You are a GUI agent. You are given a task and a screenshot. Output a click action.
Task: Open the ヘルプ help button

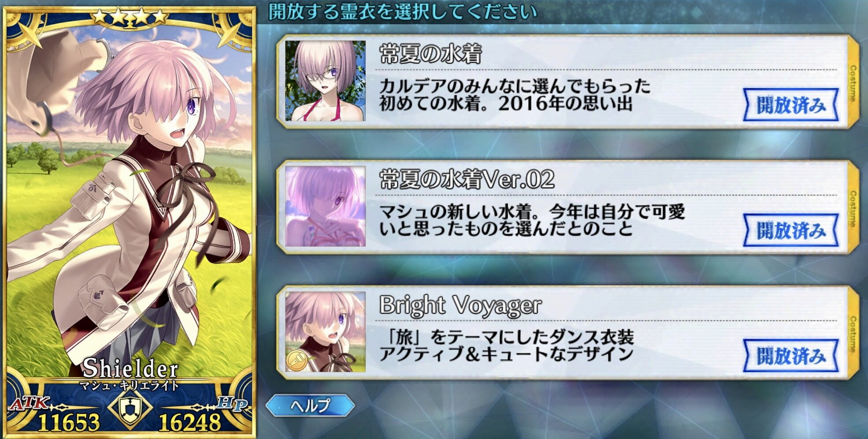tap(310, 405)
